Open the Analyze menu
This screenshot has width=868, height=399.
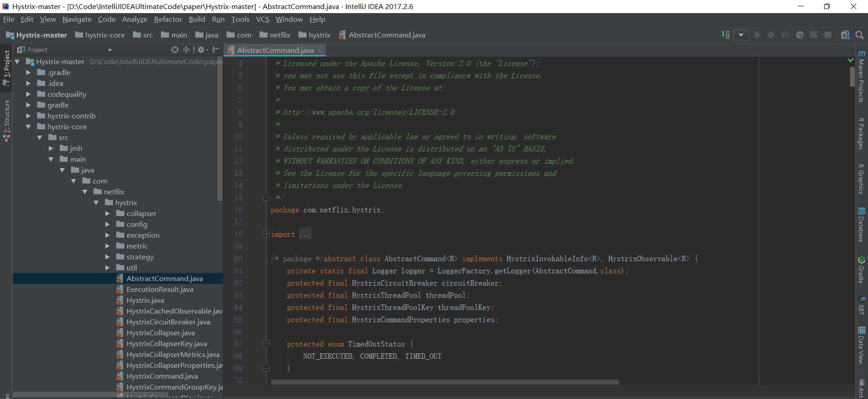[x=135, y=19]
